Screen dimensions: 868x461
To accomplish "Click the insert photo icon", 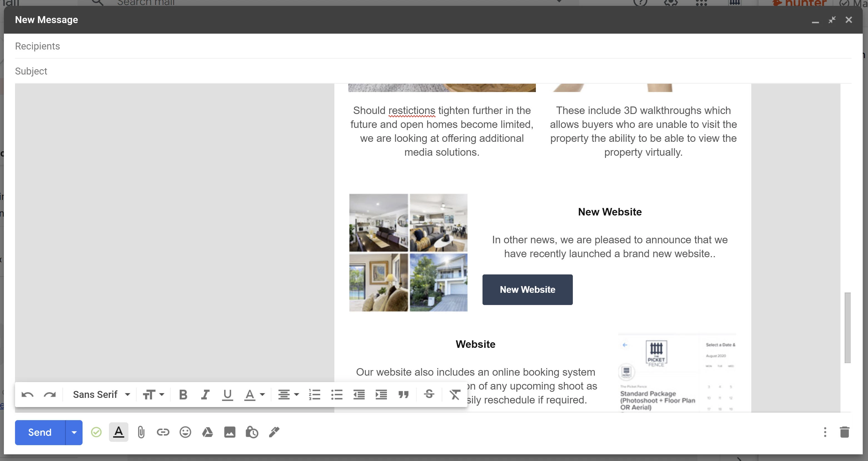I will (230, 432).
